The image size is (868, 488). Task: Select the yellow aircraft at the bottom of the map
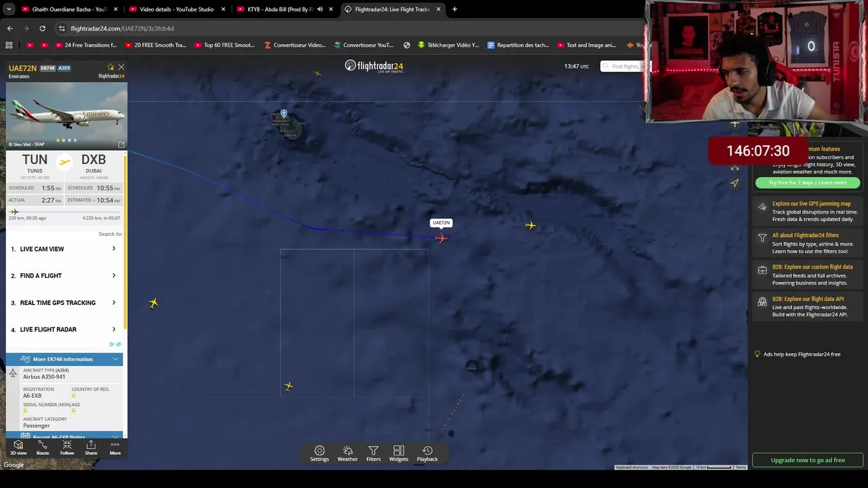[x=288, y=386]
